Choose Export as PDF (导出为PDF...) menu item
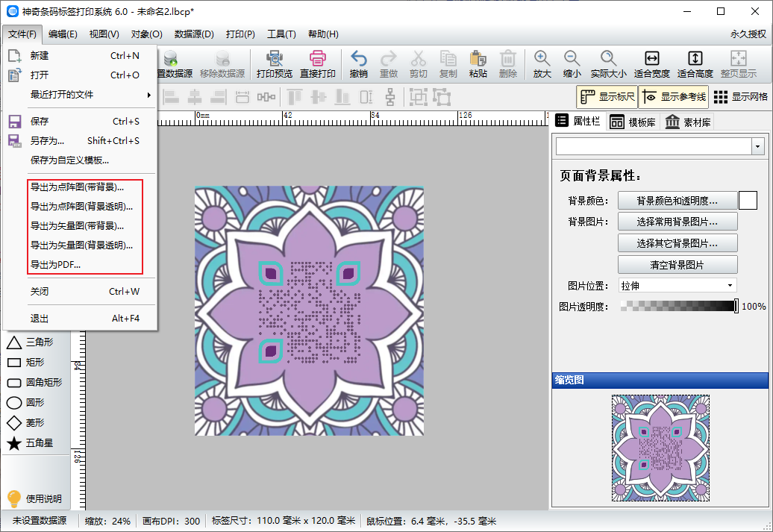 tap(55, 265)
